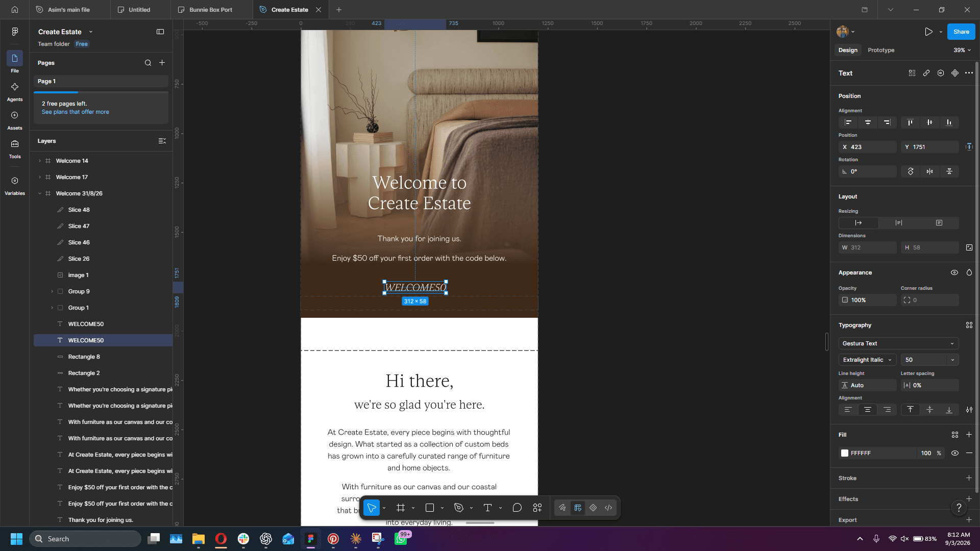Expand the Group 9 layer
980x551 pixels.
[52, 291]
